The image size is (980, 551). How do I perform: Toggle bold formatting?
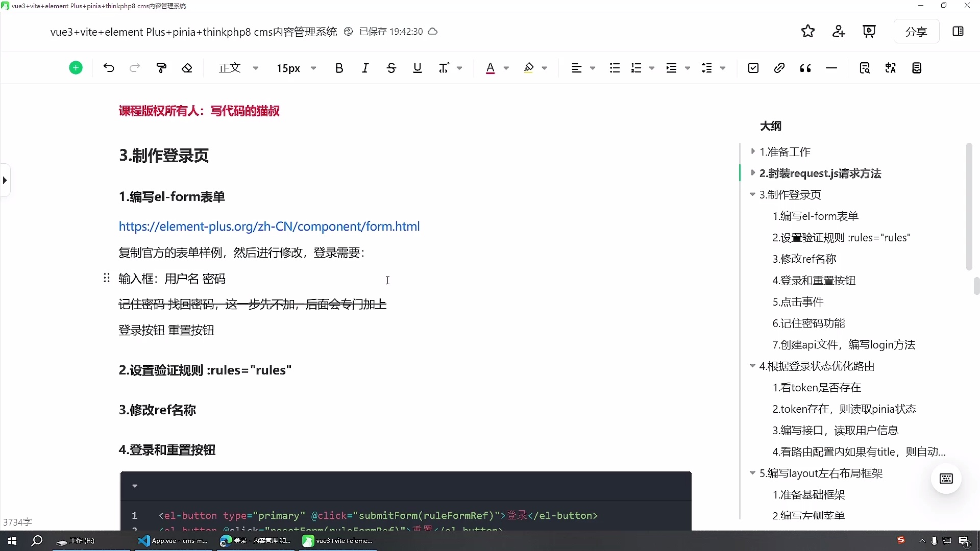point(339,68)
